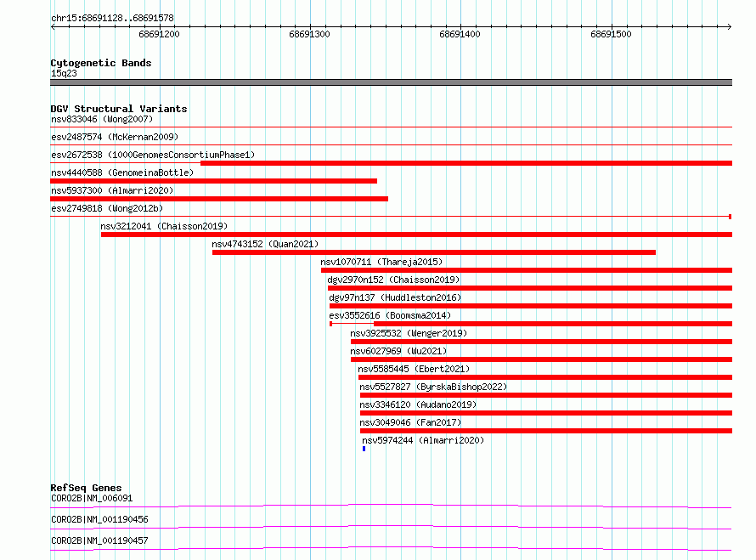Screen dimensions: 756x560
Task: Select the dgv97n137 red variant bar
Action: (531, 306)
